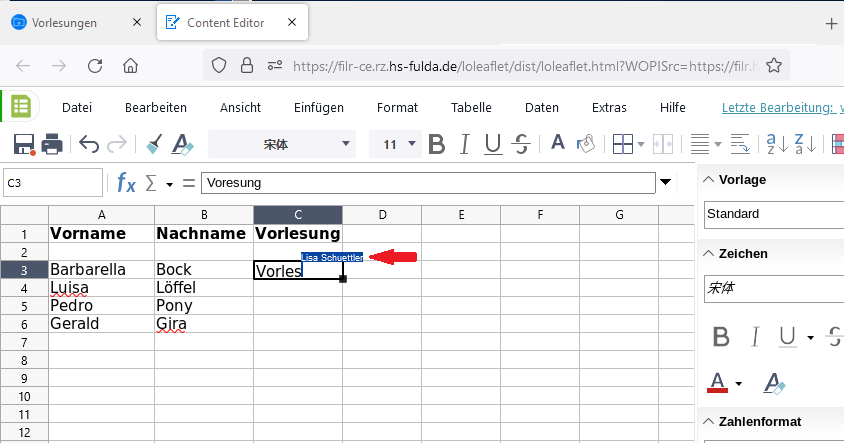Toggle italic in the main toolbar
The height and width of the screenshot is (444, 844).
[464, 144]
